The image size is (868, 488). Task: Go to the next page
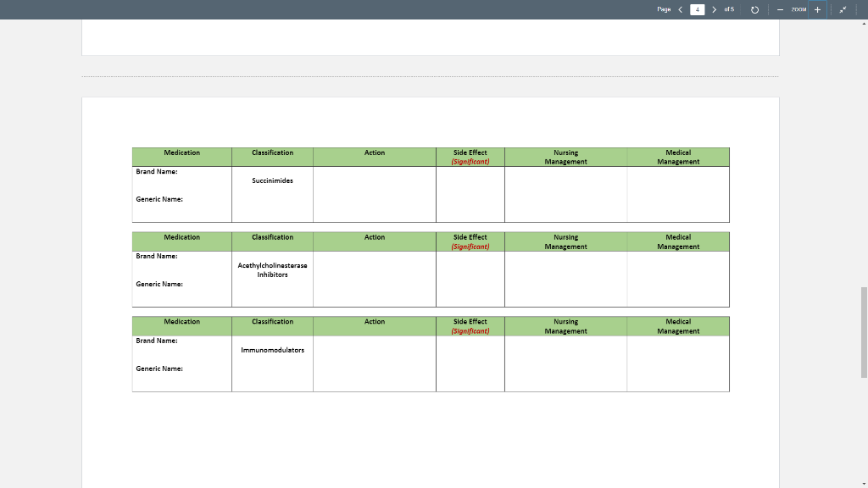[x=714, y=9]
